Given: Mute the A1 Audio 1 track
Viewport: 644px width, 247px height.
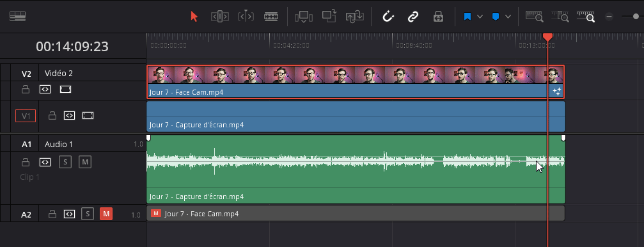Looking at the screenshot, I should point(85,162).
